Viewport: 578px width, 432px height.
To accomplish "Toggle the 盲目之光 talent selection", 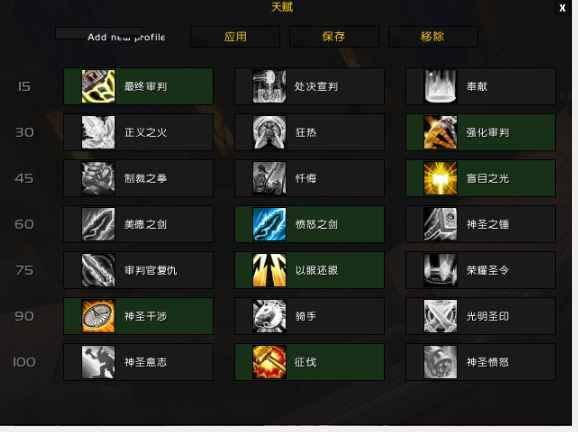I will pos(481,178).
